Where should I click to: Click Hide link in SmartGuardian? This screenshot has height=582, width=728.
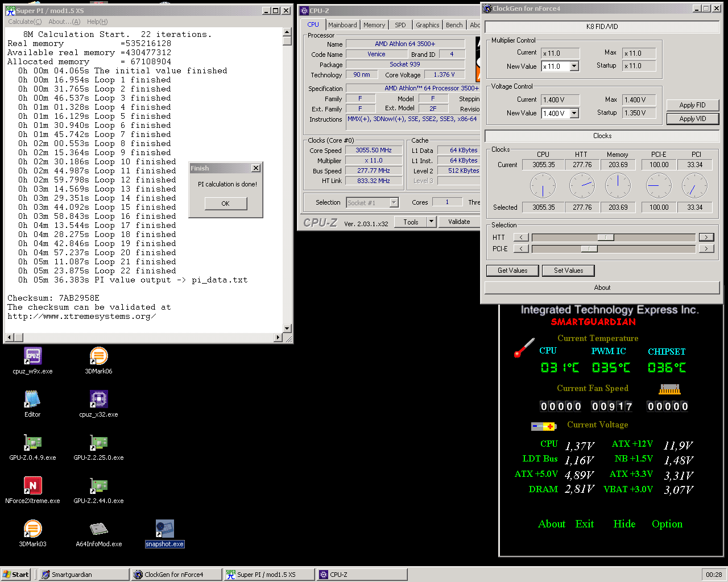point(624,524)
